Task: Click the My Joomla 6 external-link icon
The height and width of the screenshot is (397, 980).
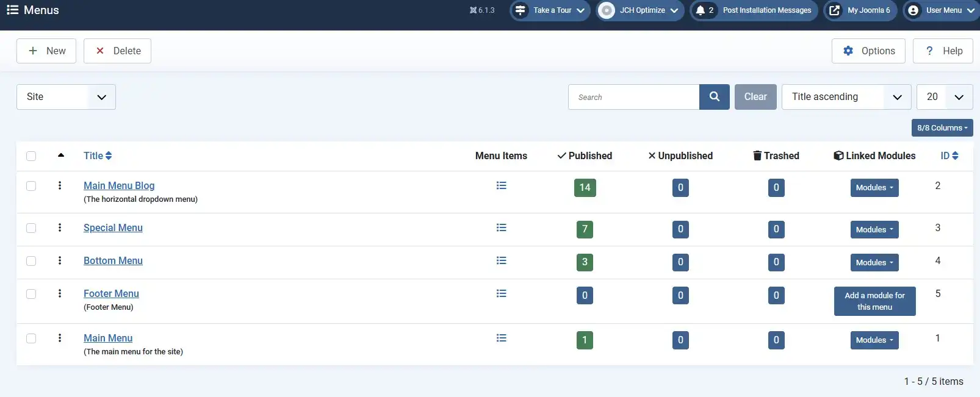Action: pyautogui.click(x=834, y=10)
